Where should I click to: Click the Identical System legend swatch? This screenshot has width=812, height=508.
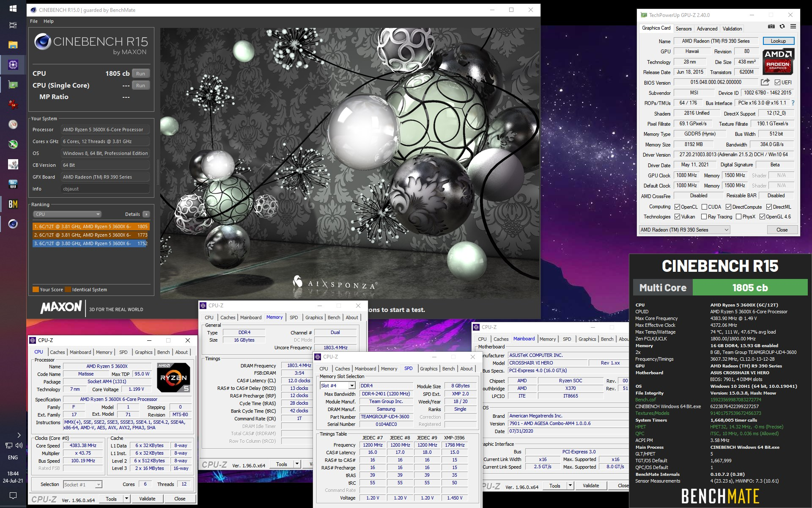[68, 290]
